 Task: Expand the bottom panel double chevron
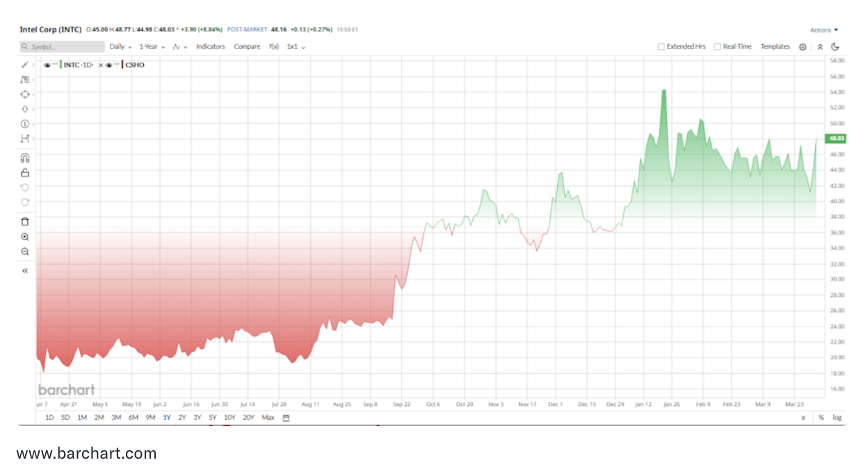tap(803, 418)
